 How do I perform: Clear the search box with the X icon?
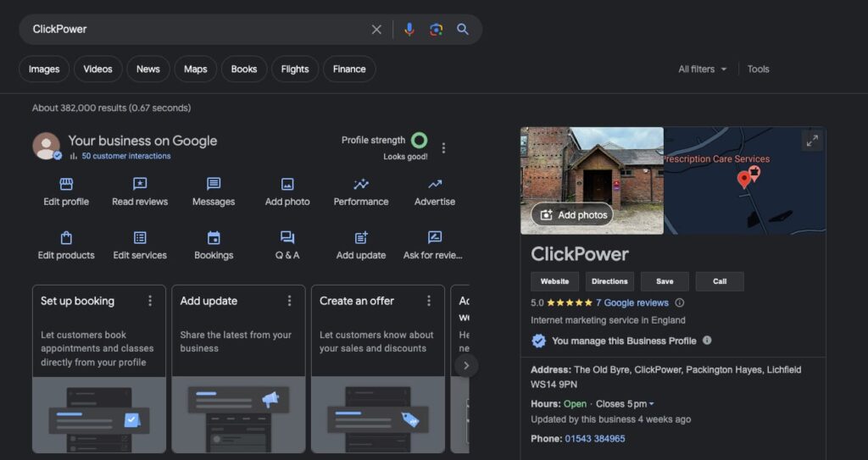pos(376,30)
